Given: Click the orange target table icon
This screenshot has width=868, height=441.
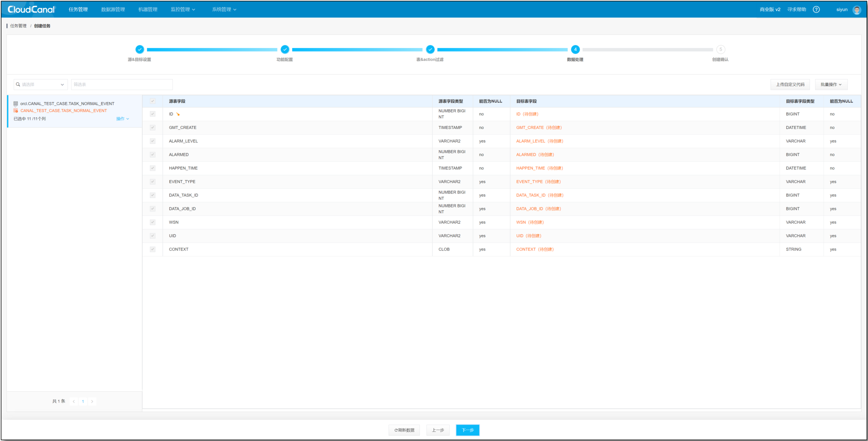Looking at the screenshot, I should coord(16,110).
